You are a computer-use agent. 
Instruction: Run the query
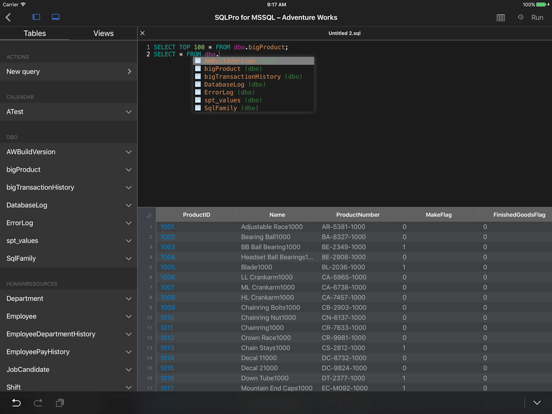pos(537,18)
